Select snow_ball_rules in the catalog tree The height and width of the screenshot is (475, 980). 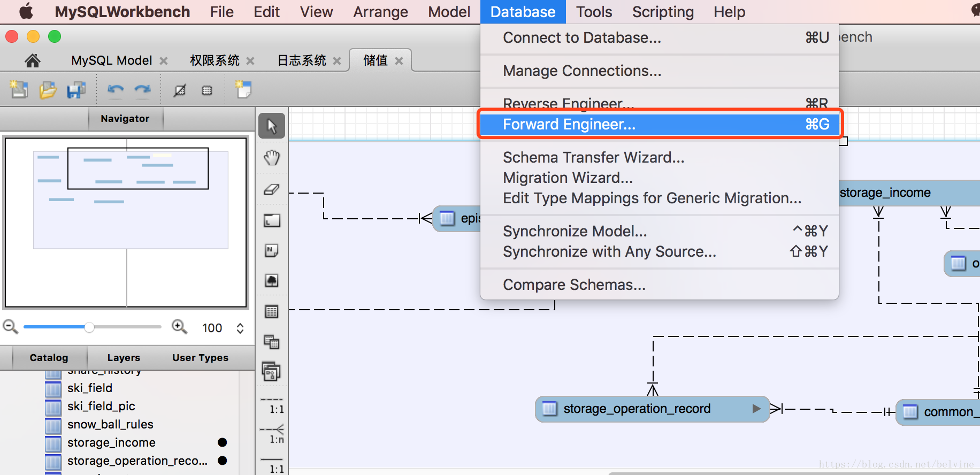[x=110, y=424]
